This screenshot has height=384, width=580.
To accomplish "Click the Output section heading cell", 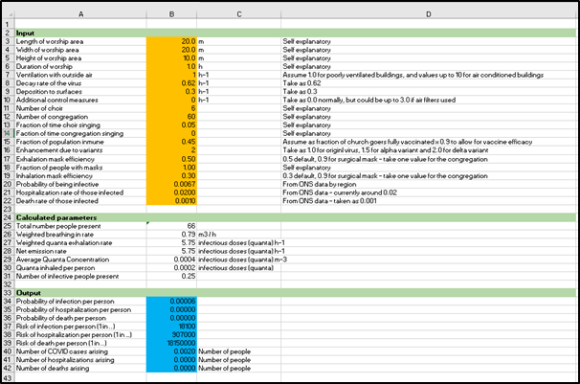I will pyautogui.click(x=81, y=293).
